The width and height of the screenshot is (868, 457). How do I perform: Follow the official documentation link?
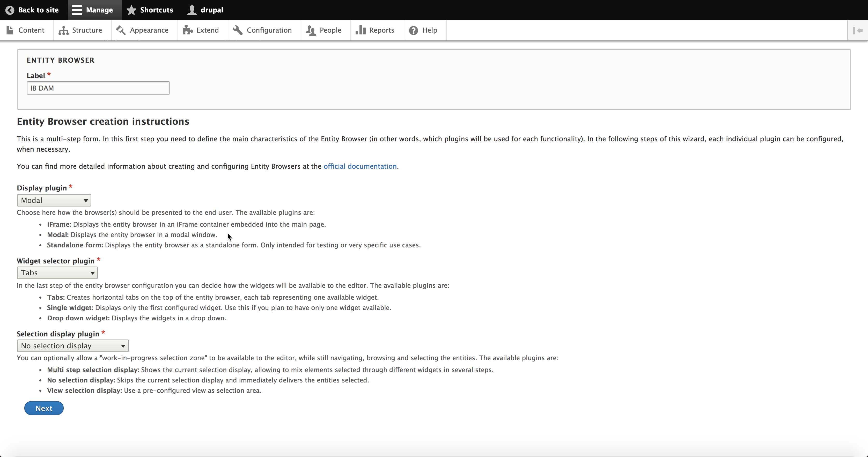[360, 166]
